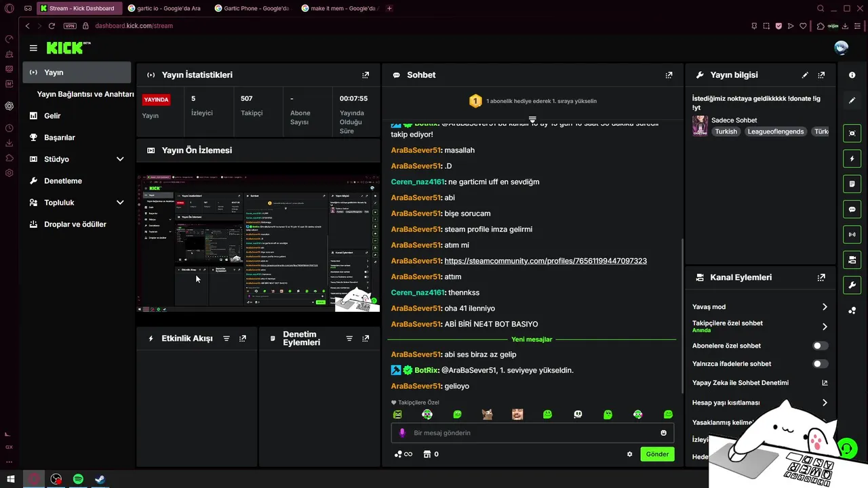
Task: Switch to the gartic io browser tab
Action: point(167,8)
